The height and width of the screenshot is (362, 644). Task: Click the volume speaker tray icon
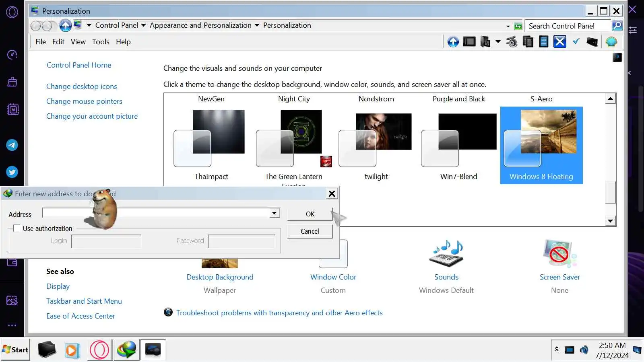tap(584, 350)
